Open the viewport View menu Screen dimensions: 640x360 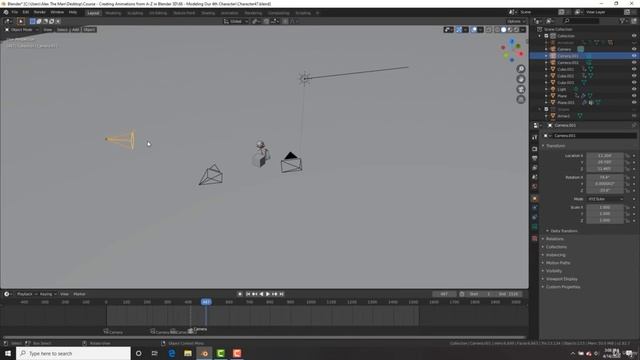coord(48,30)
